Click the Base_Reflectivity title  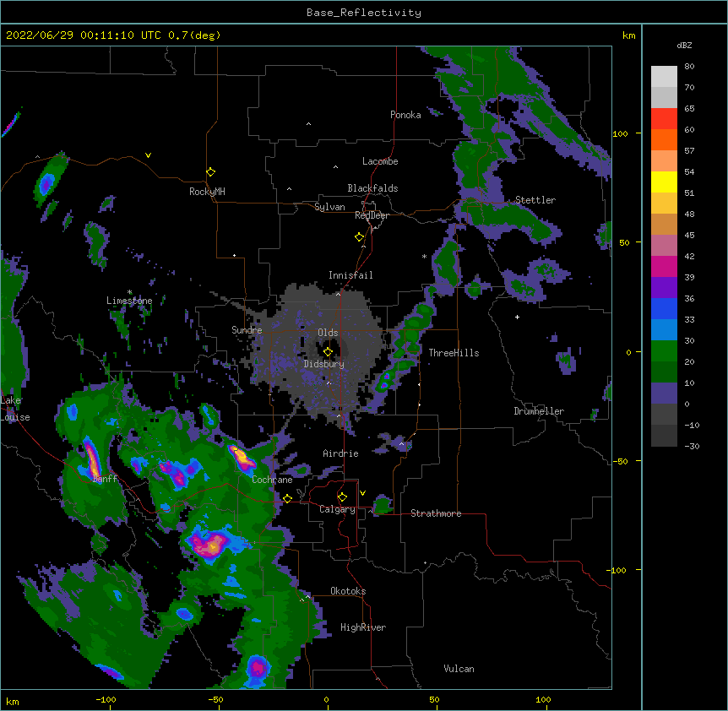coord(364,13)
